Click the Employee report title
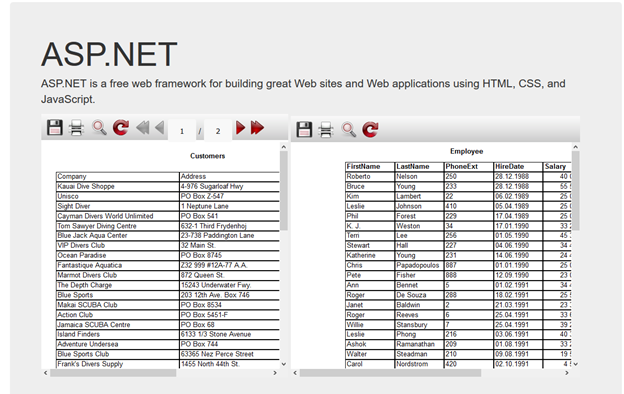This screenshot has width=624, height=394. pyautogui.click(x=466, y=151)
